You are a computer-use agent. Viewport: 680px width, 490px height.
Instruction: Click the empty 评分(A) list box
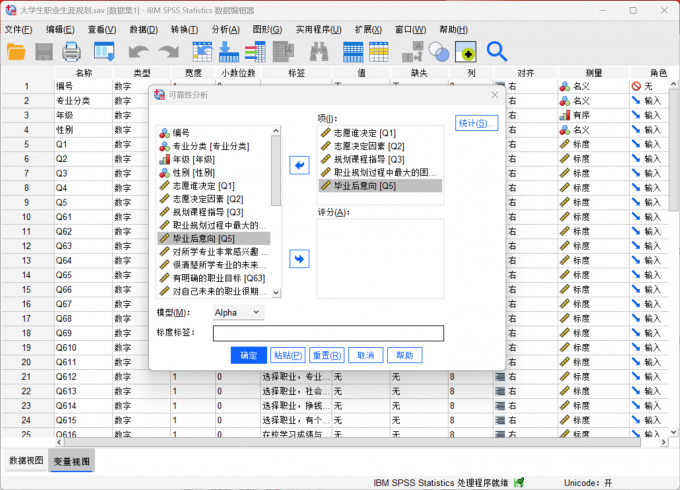click(x=380, y=258)
